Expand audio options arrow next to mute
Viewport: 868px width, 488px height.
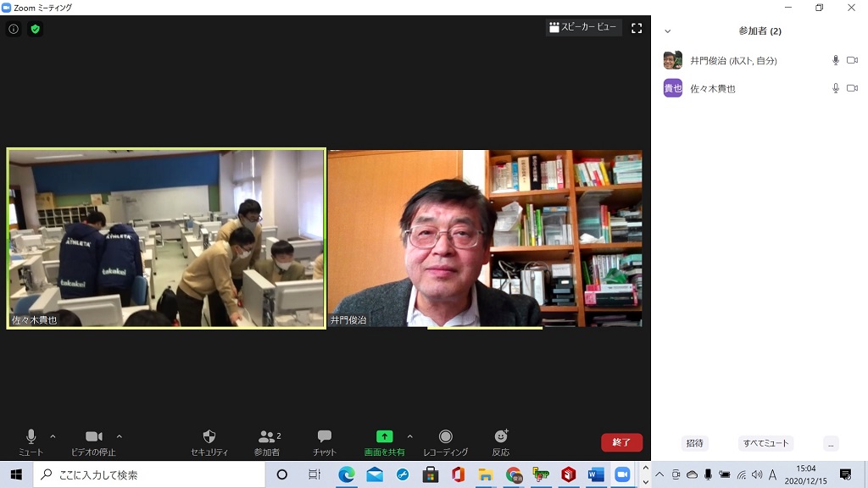tap(53, 436)
